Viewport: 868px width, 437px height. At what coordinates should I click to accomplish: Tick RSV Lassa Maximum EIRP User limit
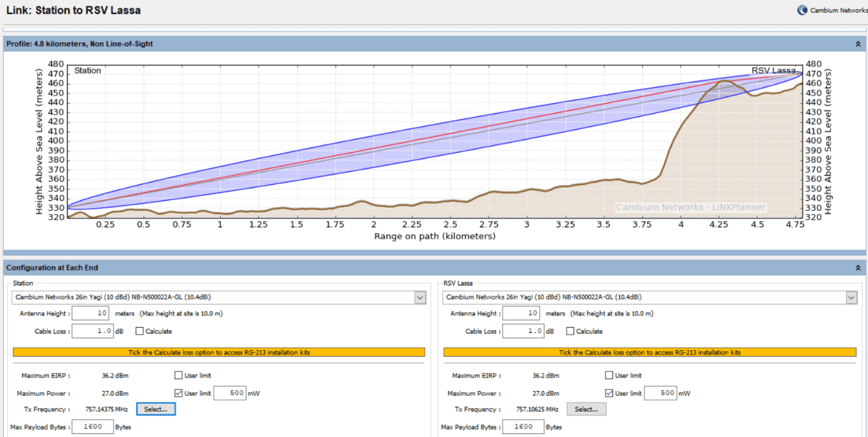point(609,376)
